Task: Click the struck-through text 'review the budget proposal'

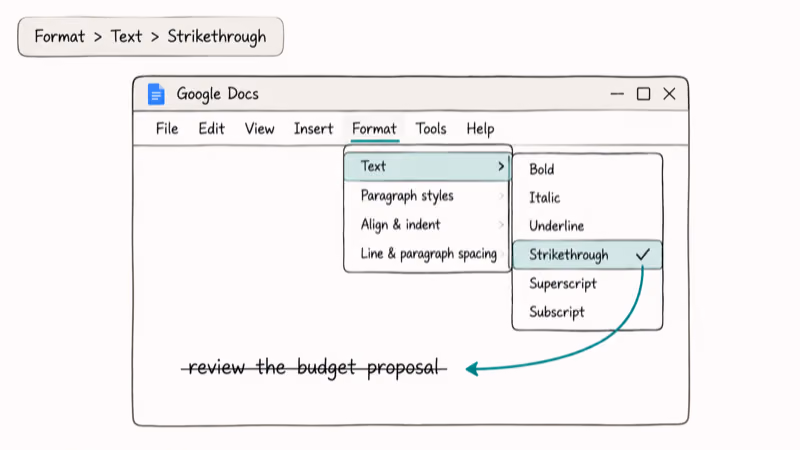Action: pyautogui.click(x=314, y=367)
